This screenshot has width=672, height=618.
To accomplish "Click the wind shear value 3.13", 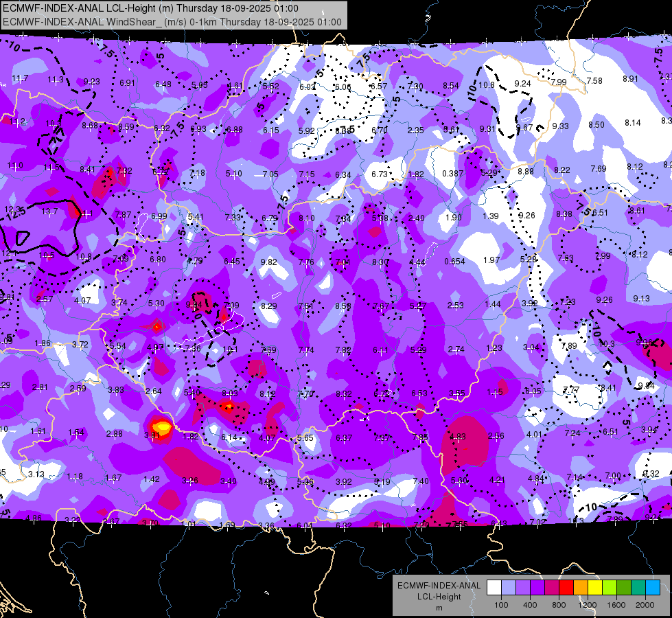I will (36, 474).
